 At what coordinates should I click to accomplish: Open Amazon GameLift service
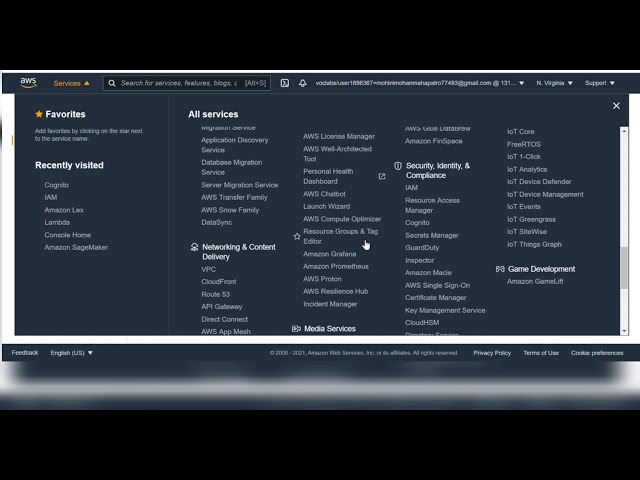(535, 282)
